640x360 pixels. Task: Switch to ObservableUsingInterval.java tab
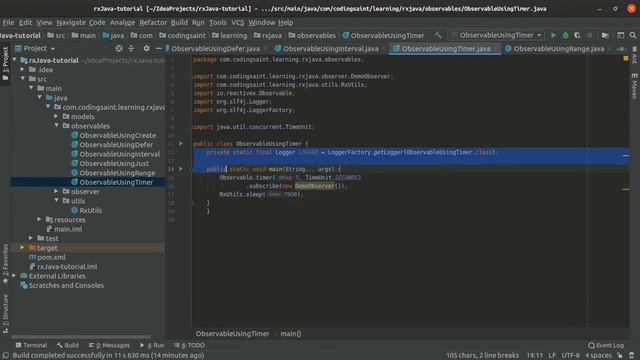[x=331, y=49]
